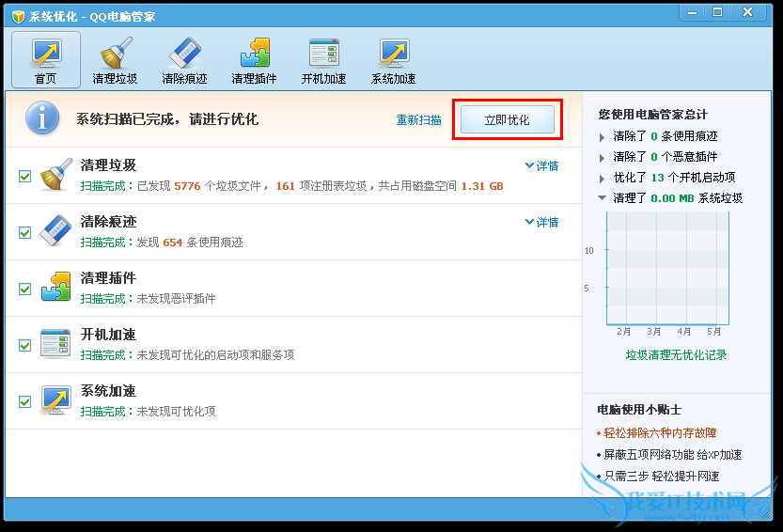Click the monitor icon in 系统加速 row
The width and height of the screenshot is (783, 532).
(56, 399)
